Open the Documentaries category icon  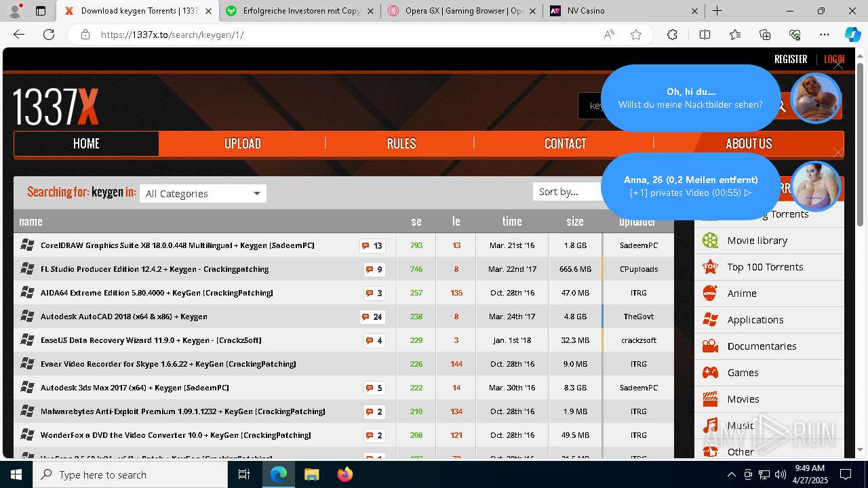click(710, 346)
